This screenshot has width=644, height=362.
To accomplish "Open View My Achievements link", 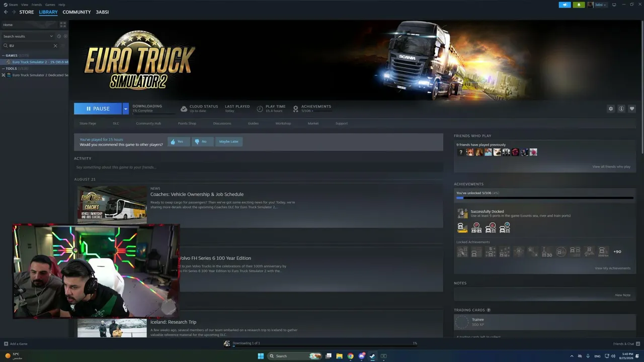I will (x=612, y=268).
